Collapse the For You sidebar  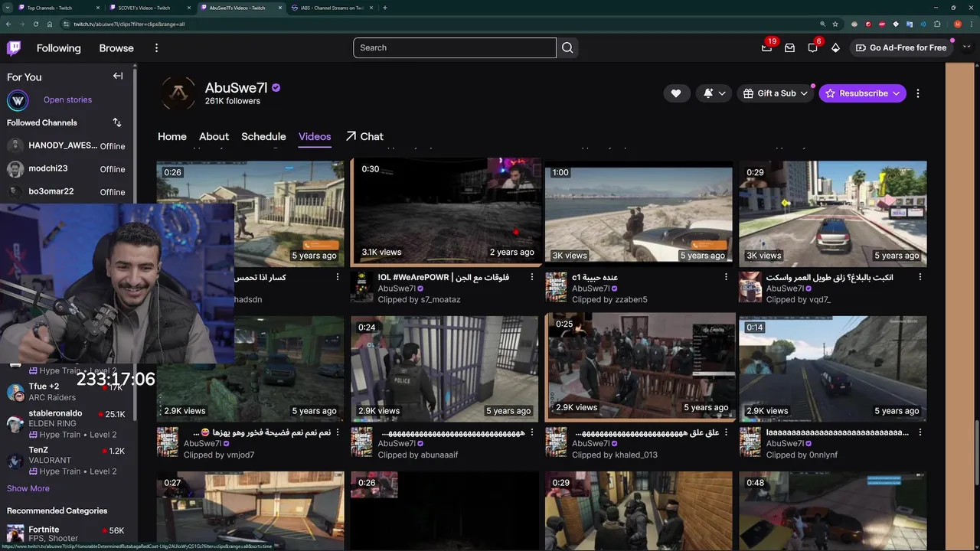click(x=118, y=76)
